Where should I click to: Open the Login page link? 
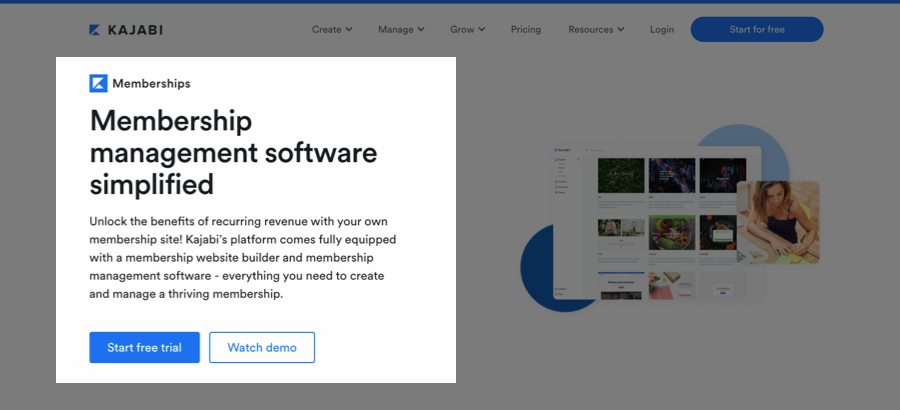pyautogui.click(x=662, y=29)
